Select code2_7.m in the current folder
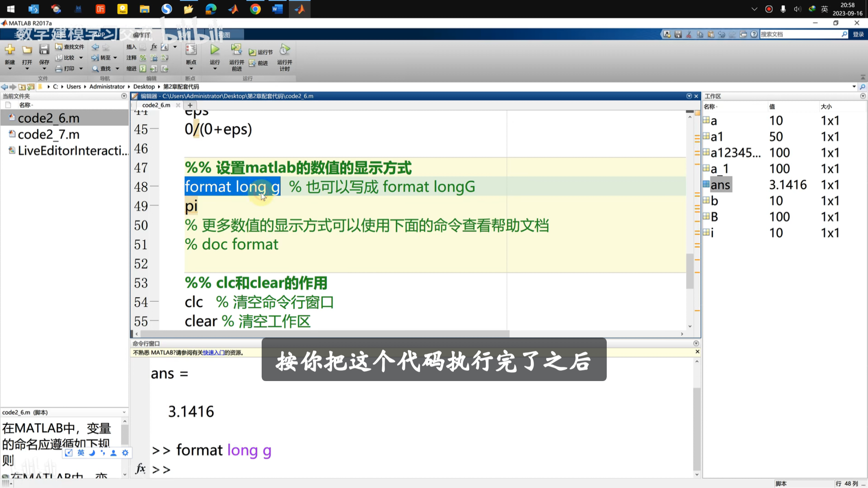 (48, 134)
